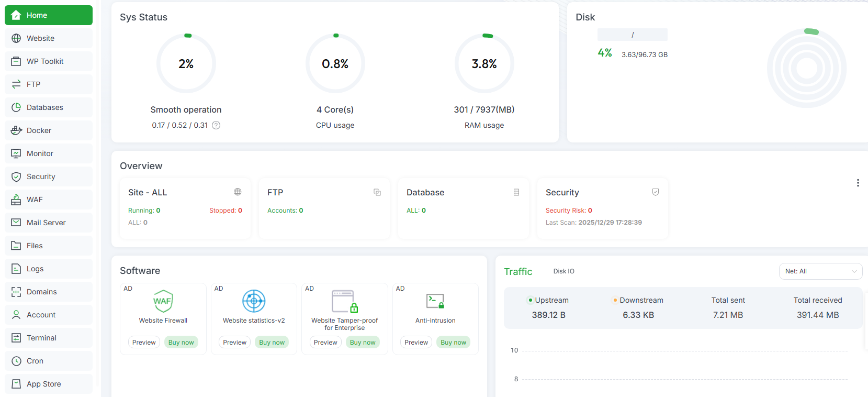The height and width of the screenshot is (397, 868).
Task: Toggle the Downstream series in traffic legend
Action: pos(638,300)
